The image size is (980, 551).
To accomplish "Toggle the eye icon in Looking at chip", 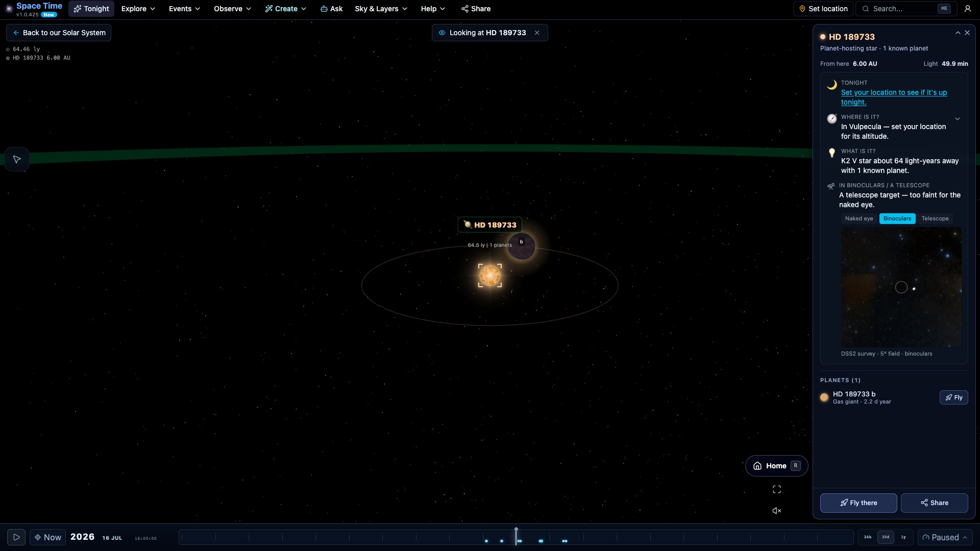I will (x=442, y=33).
